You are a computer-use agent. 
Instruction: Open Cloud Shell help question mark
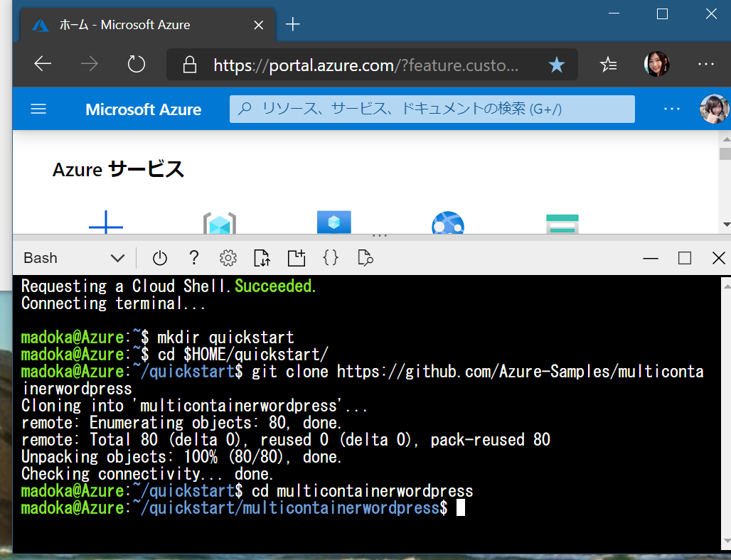(193, 258)
